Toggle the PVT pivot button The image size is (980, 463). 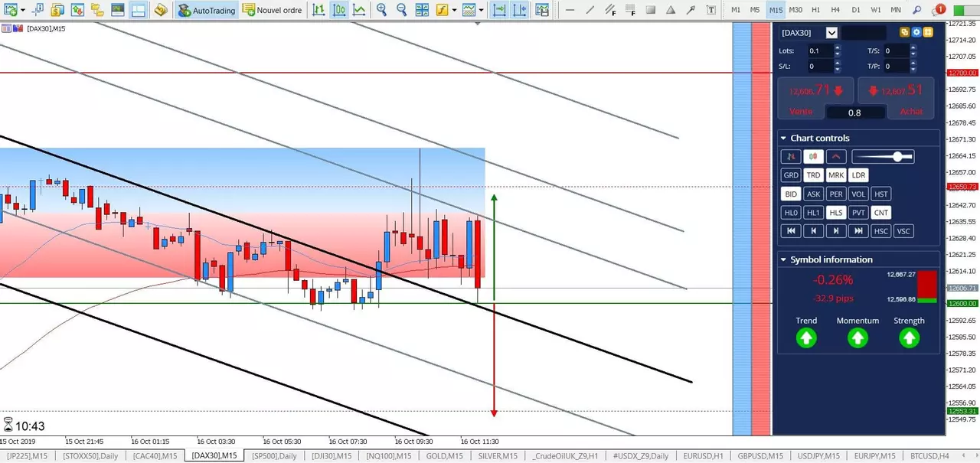pos(859,213)
